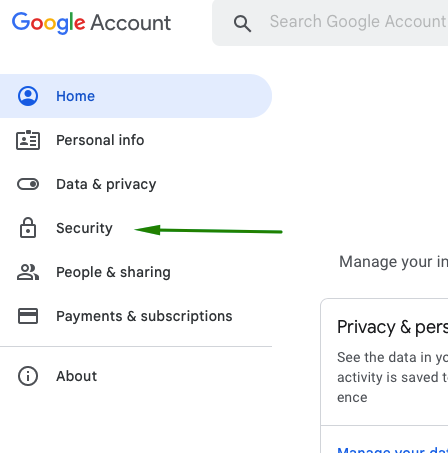The image size is (448, 453).
Task: Select Security from the sidebar
Action: tap(136, 228)
